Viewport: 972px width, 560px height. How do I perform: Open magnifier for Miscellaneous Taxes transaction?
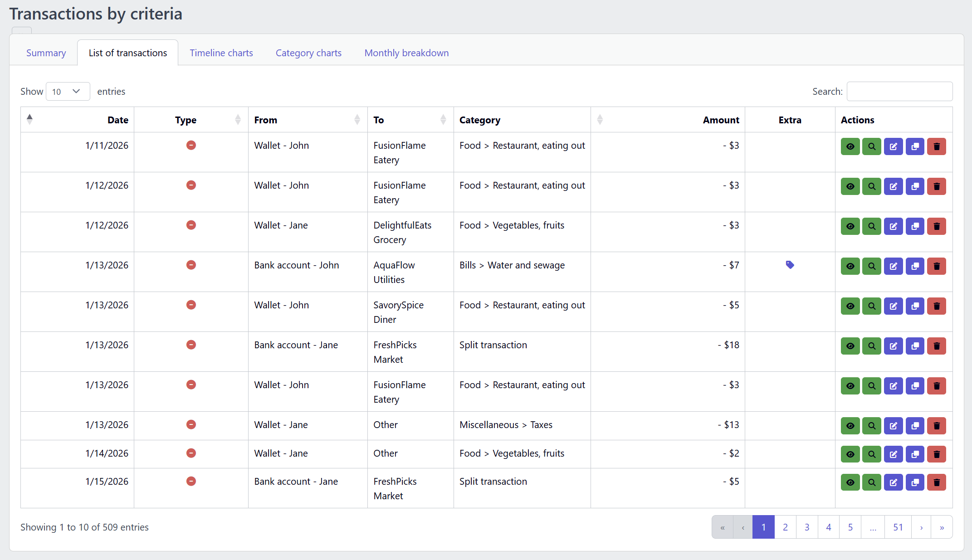(872, 426)
